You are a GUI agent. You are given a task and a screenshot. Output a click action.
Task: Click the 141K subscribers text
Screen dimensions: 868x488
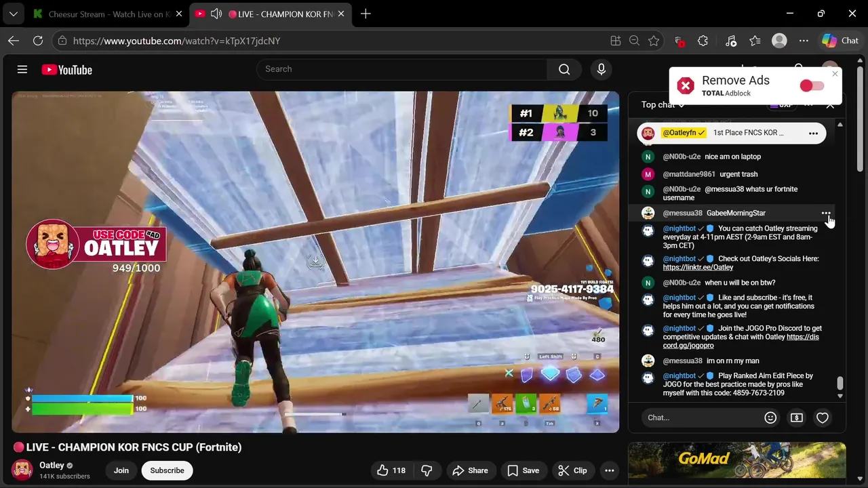pyautogui.click(x=64, y=476)
